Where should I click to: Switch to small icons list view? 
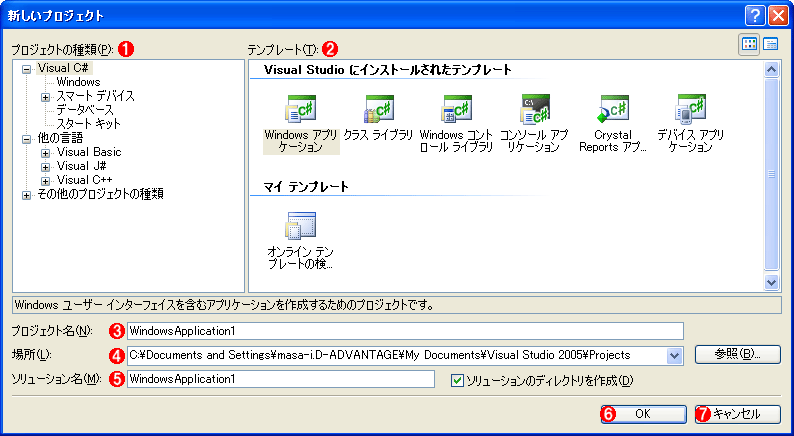pyautogui.click(x=770, y=45)
